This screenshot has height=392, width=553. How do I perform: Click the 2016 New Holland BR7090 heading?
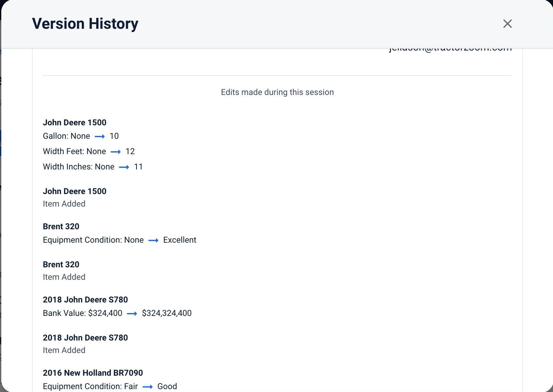tap(93, 373)
